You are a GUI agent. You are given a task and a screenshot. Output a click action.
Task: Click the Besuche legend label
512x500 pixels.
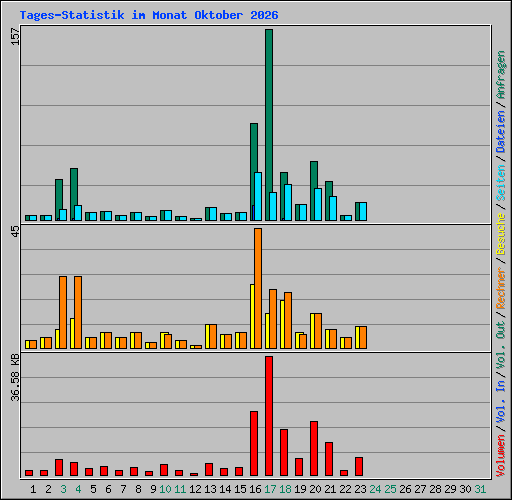[501, 234]
